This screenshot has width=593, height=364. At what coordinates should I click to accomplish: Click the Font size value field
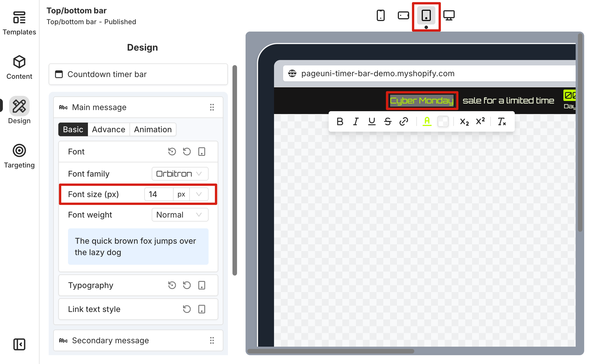[159, 194]
